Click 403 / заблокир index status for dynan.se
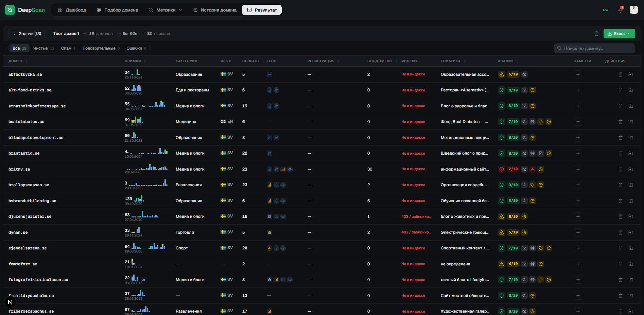Screen dimensions: 644x315 click(x=416, y=232)
